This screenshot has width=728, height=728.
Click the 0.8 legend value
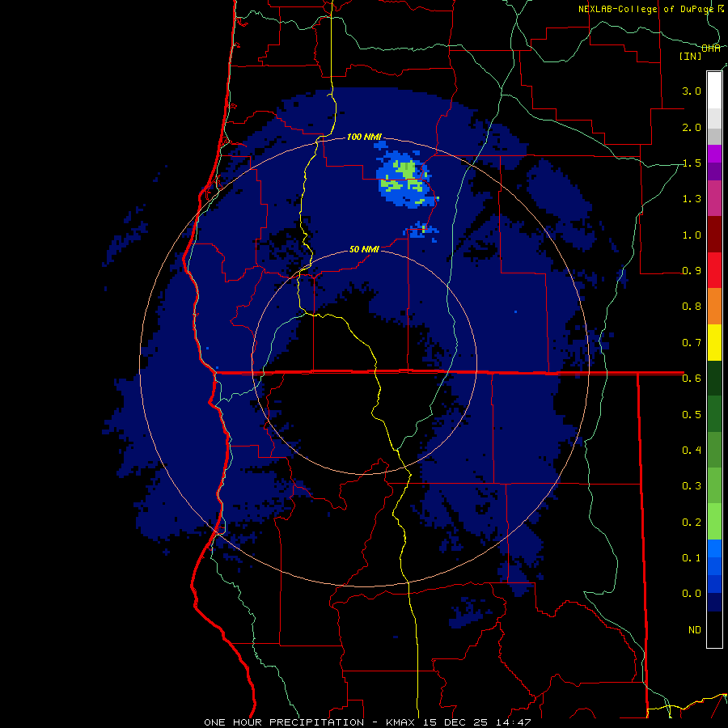(x=692, y=307)
